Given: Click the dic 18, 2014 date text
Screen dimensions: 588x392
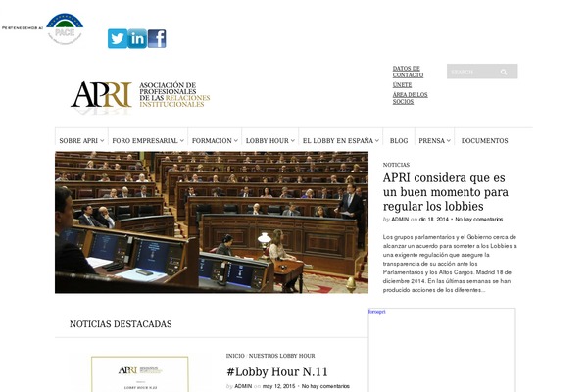Looking at the screenshot, I should coord(433,220).
